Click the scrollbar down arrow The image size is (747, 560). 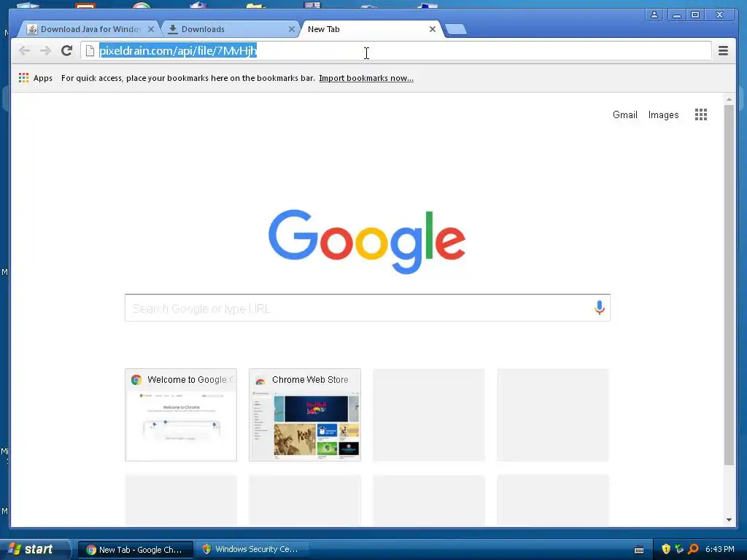(729, 520)
